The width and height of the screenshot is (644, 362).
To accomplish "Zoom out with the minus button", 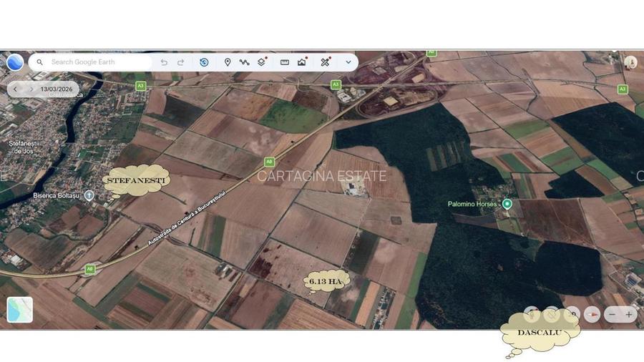I will click(612, 314).
